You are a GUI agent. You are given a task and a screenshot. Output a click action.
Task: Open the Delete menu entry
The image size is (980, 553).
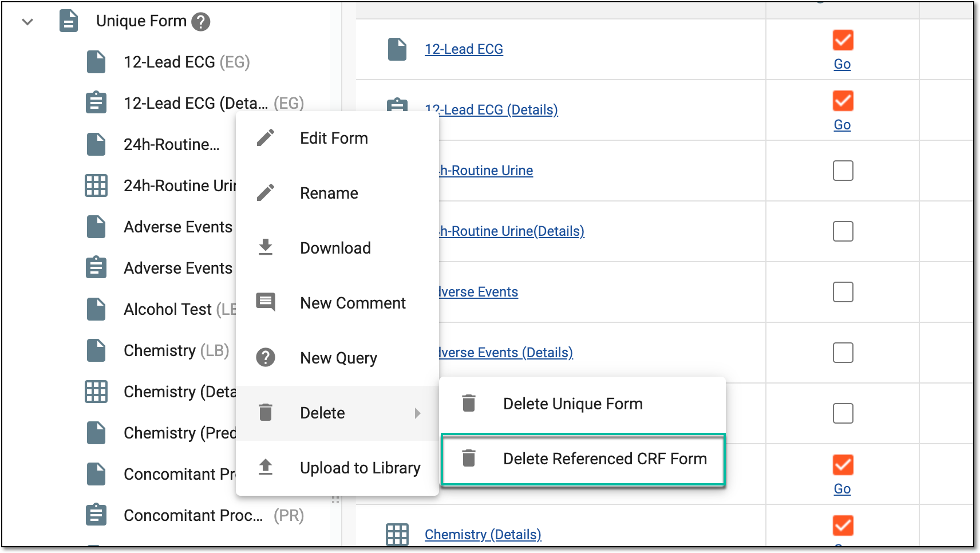point(337,413)
